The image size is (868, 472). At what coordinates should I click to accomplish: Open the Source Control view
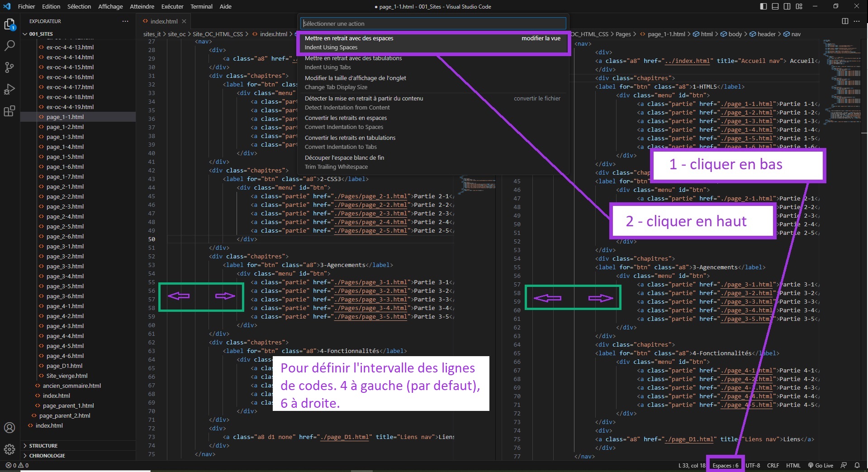(9, 67)
